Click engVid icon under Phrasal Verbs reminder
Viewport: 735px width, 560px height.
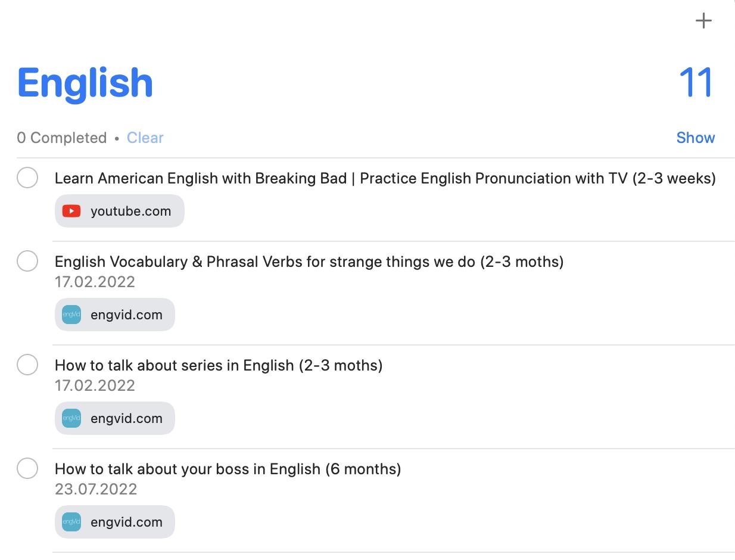point(71,315)
